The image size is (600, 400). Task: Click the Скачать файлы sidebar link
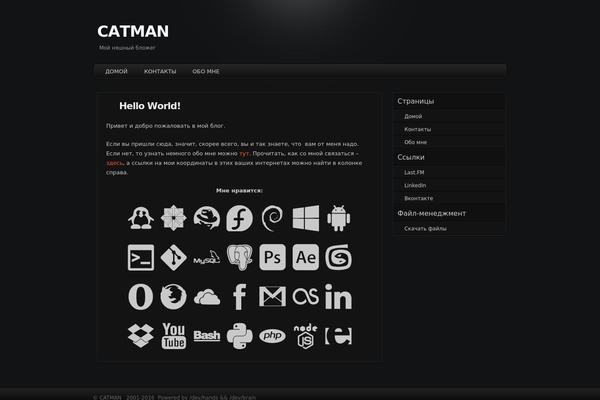point(425,229)
